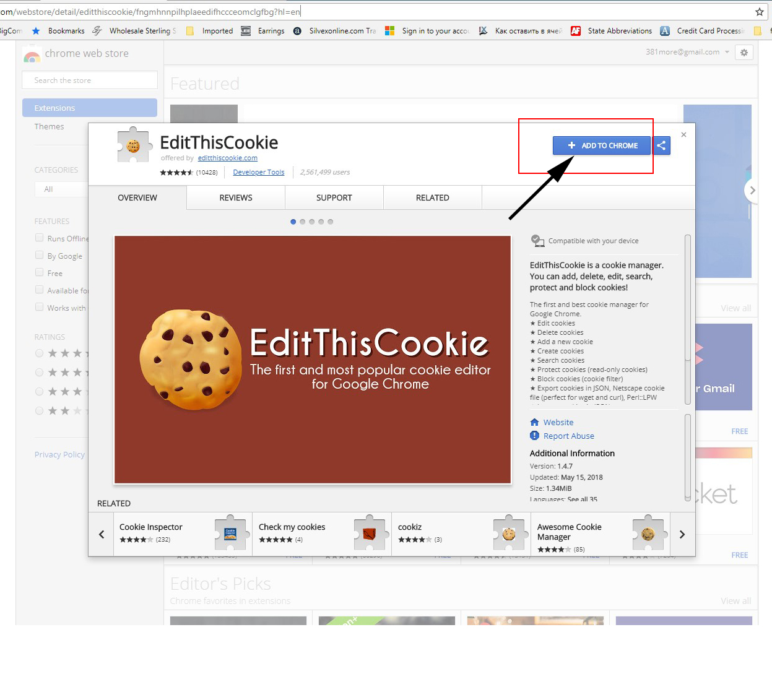Open the 'Как оставить в ячей' bookmark
772x700 pixels.
521,31
